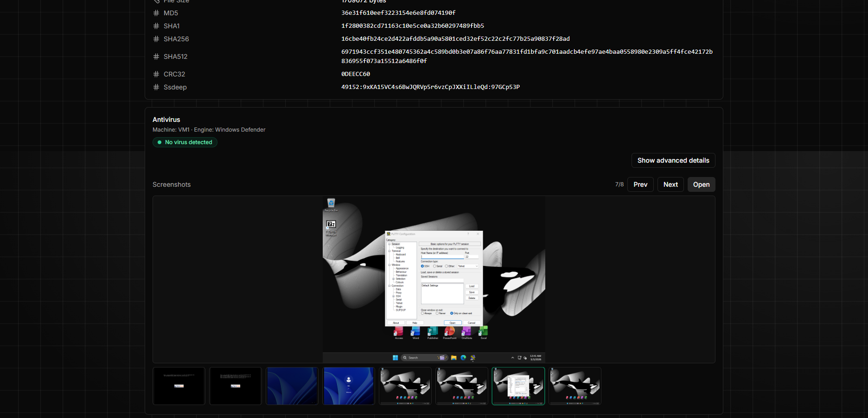Select the second boot screen thumbnail
This screenshot has height=418, width=868.
pos(236,386)
